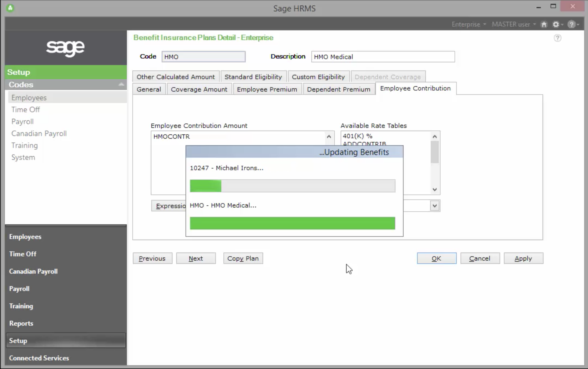Viewport: 588px width, 369px height.
Task: Click the Copy Plan button
Action: click(243, 258)
